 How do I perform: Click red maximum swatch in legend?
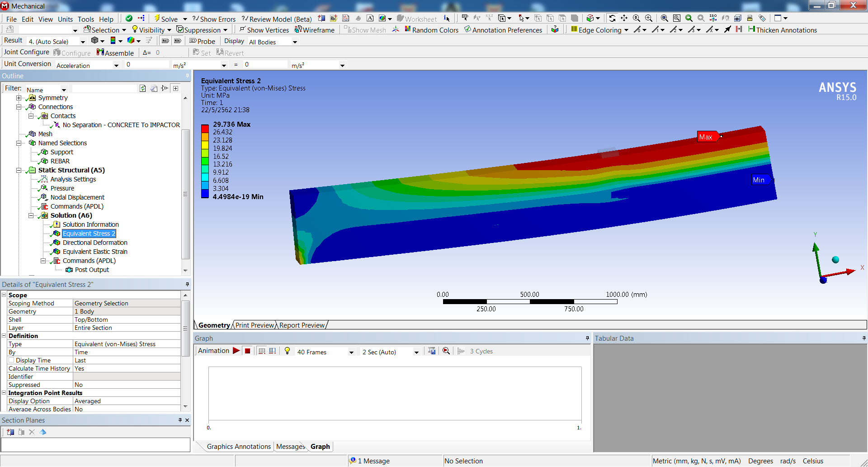[205, 128]
